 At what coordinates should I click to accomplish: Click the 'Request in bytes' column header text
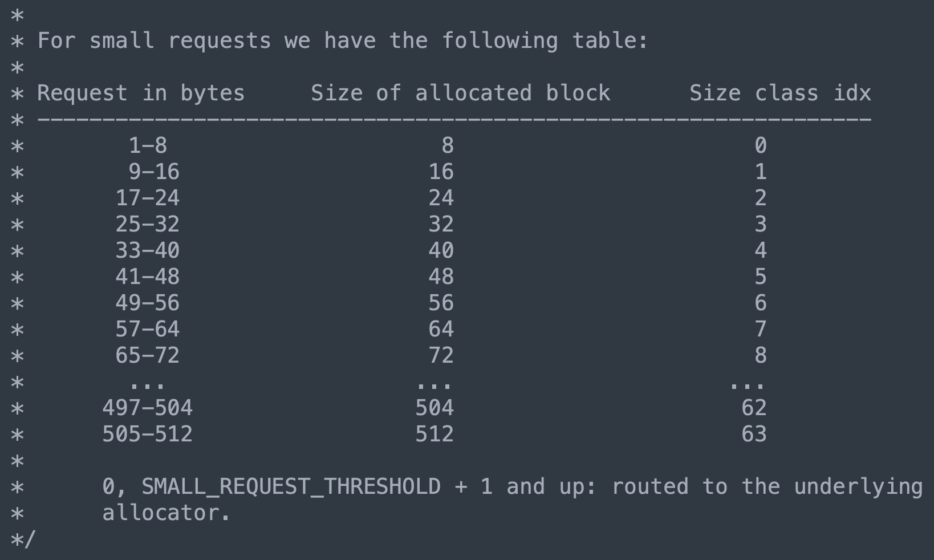pyautogui.click(x=141, y=94)
